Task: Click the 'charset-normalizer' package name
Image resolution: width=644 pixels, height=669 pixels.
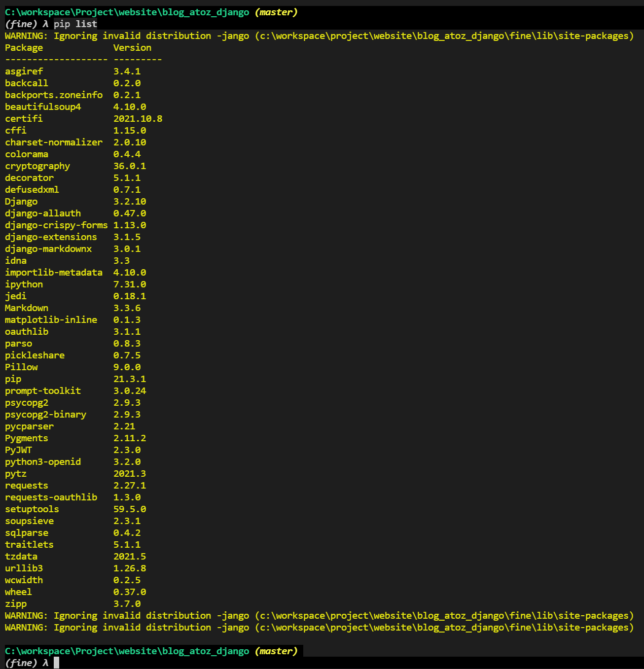Action: point(54,142)
